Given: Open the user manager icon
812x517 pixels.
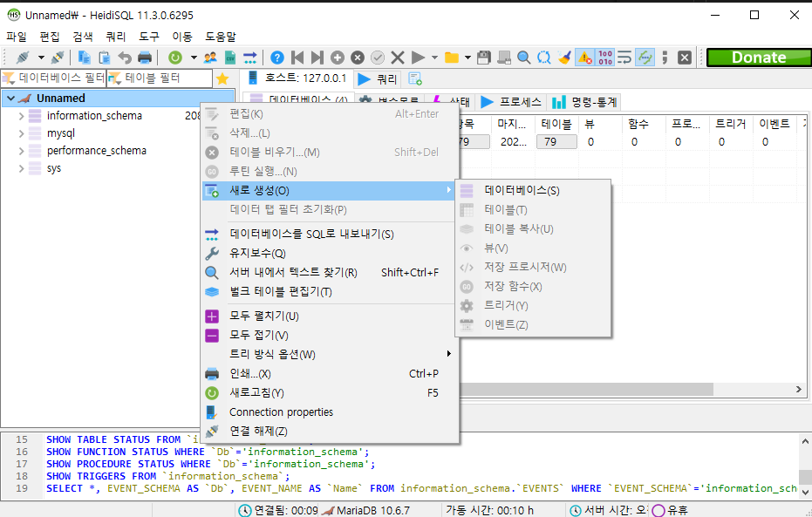Looking at the screenshot, I should [209, 58].
